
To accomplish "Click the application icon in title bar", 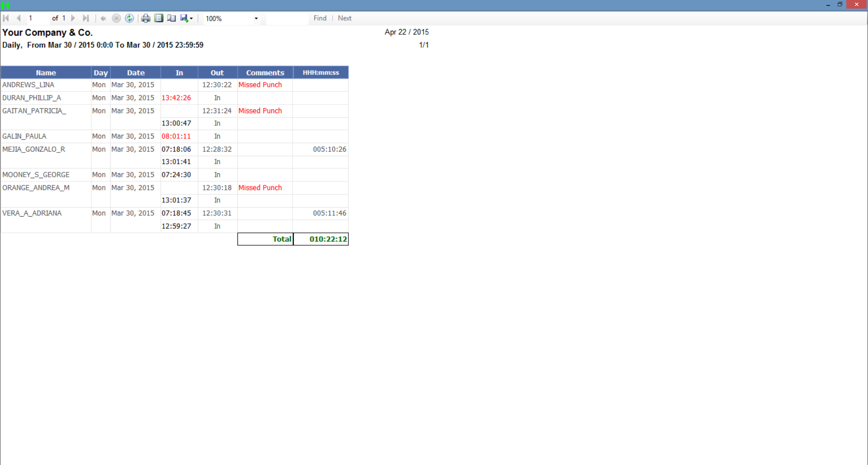I will click(x=5, y=5).
